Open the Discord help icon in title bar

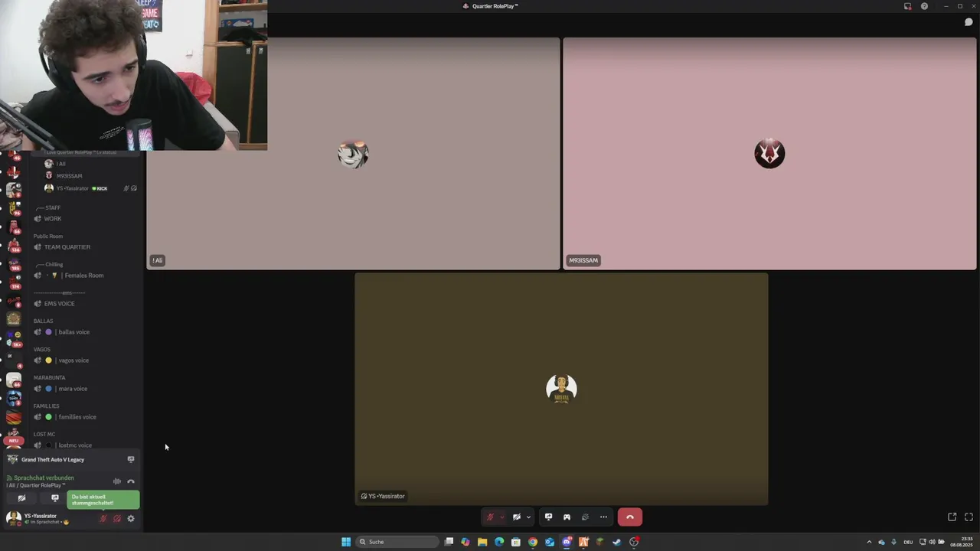pos(924,6)
